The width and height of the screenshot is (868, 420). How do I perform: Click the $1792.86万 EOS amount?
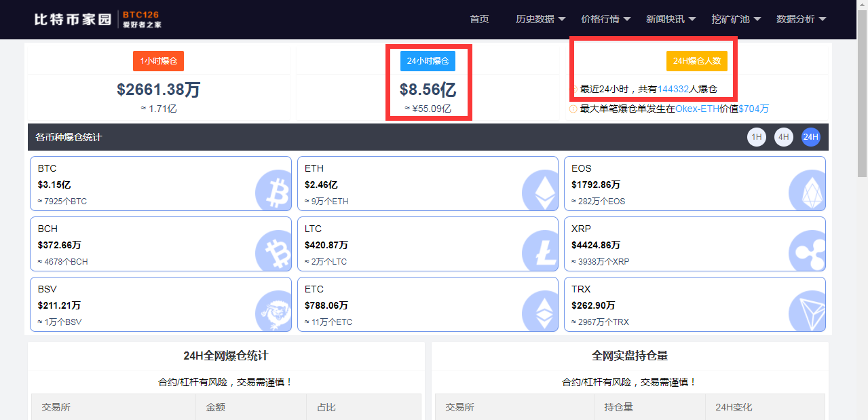596,185
